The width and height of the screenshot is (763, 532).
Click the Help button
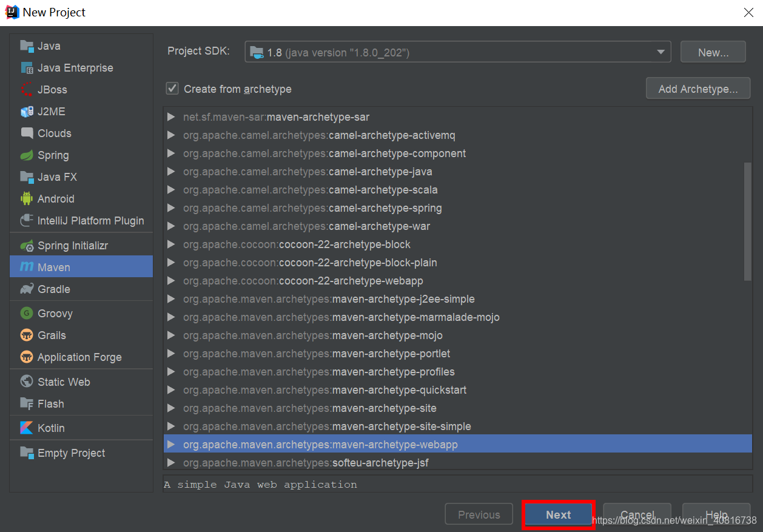pos(716,515)
